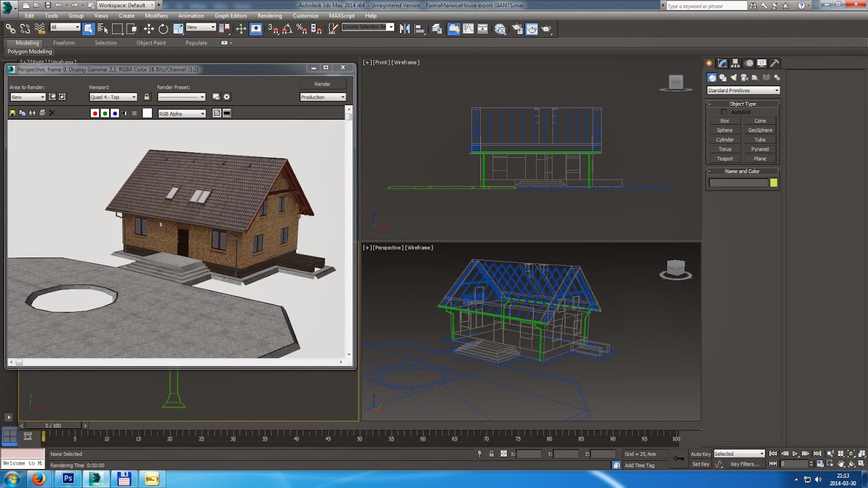Viewport: 868px width, 488px height.
Task: Collapse the Object Type rollout
Action: point(742,104)
